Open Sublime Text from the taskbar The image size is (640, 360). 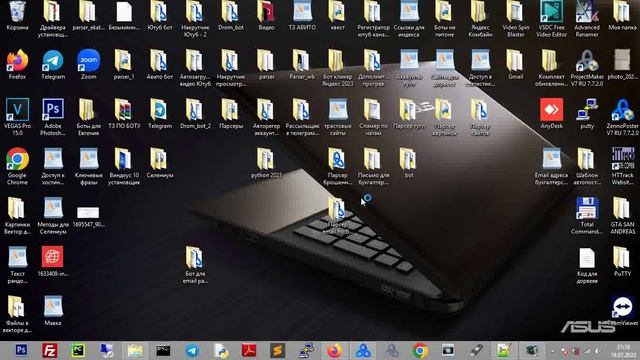[278, 350]
